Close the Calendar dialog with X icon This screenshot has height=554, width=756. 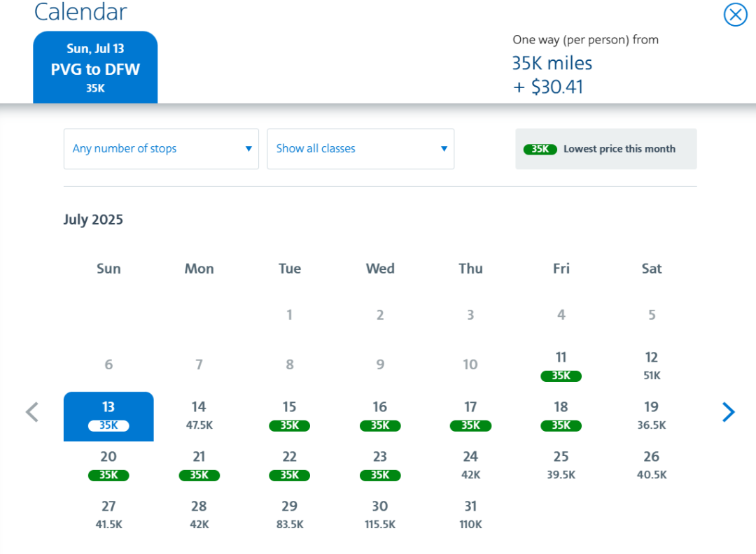click(735, 15)
